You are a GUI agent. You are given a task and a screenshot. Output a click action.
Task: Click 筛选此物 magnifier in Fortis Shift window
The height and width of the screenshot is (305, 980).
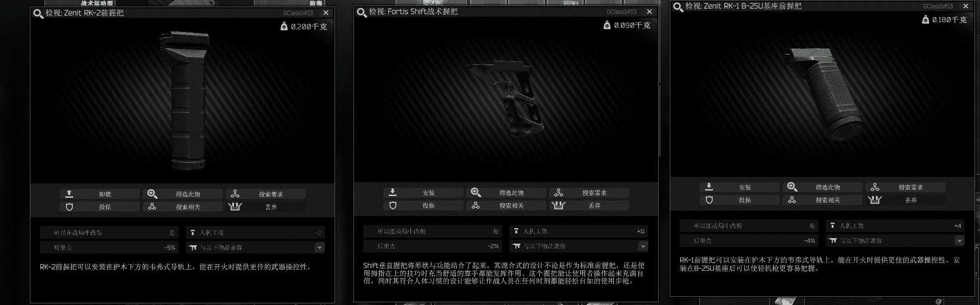[x=476, y=192]
